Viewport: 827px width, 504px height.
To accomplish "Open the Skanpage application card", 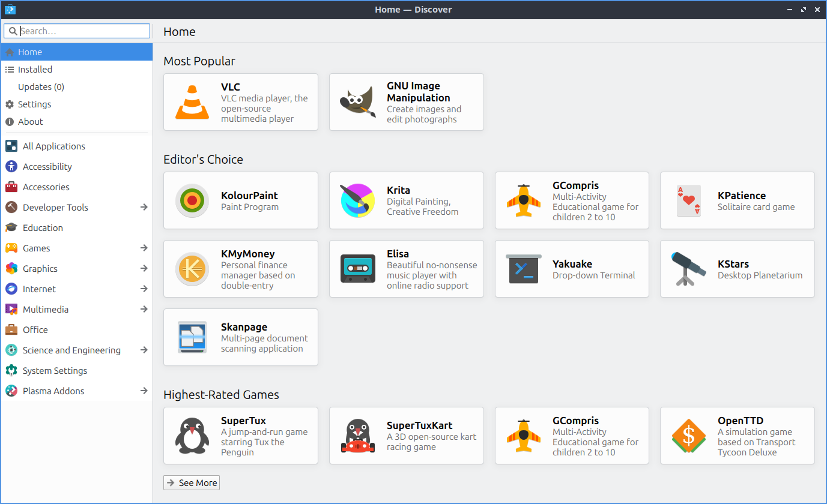I will pos(240,337).
